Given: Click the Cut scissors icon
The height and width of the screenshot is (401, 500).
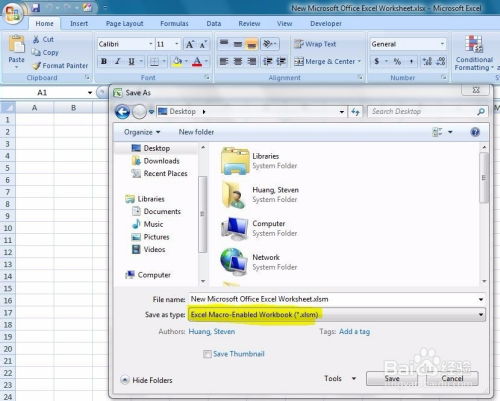Looking at the screenshot, I should click(x=36, y=39).
